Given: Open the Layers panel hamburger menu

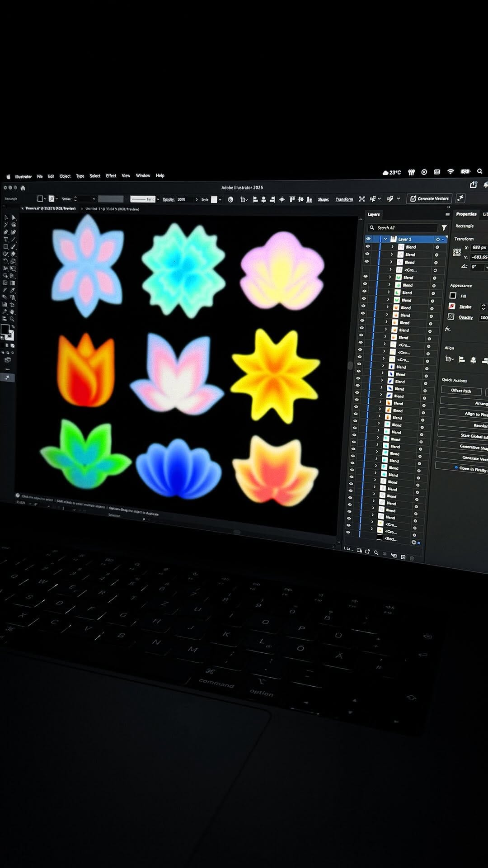Looking at the screenshot, I should point(447,215).
